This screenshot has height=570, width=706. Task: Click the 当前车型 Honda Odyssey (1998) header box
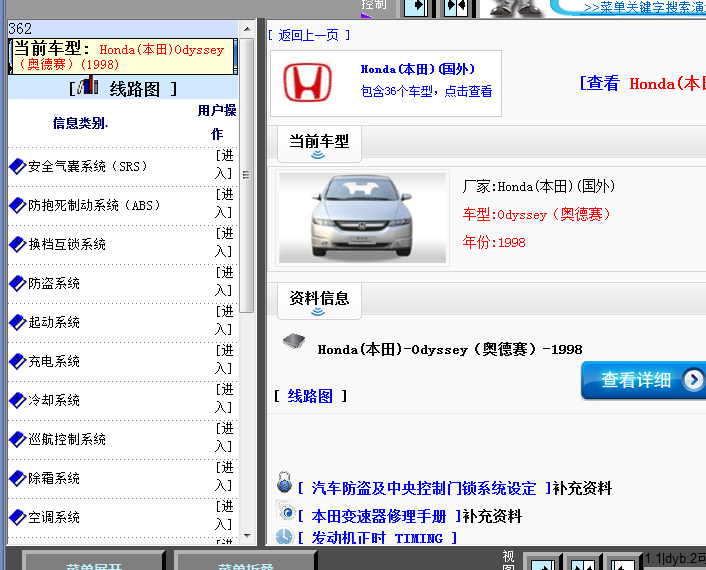pos(122,56)
